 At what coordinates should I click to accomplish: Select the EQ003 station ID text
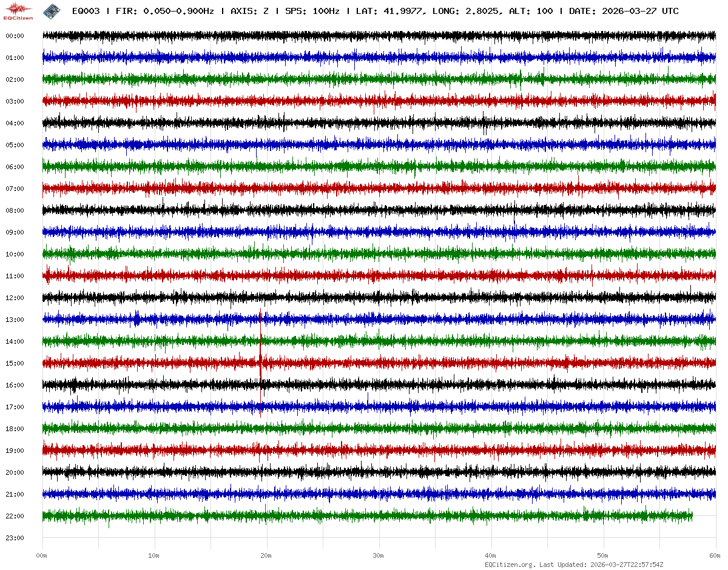pos(85,11)
